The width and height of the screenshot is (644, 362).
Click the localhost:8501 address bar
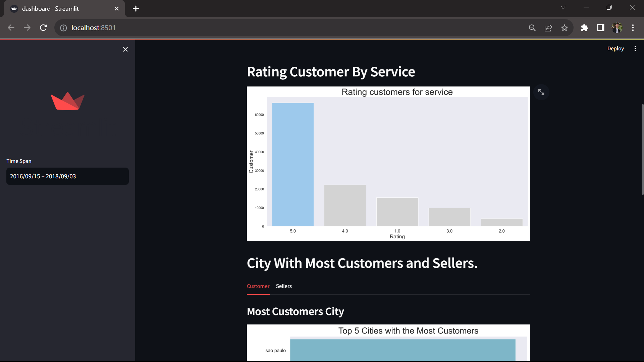(235, 28)
